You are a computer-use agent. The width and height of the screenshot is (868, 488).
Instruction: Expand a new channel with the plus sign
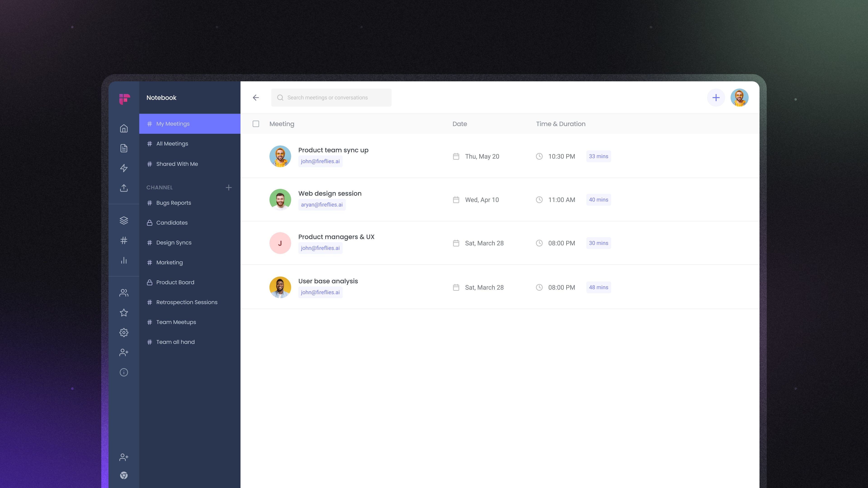pos(229,188)
